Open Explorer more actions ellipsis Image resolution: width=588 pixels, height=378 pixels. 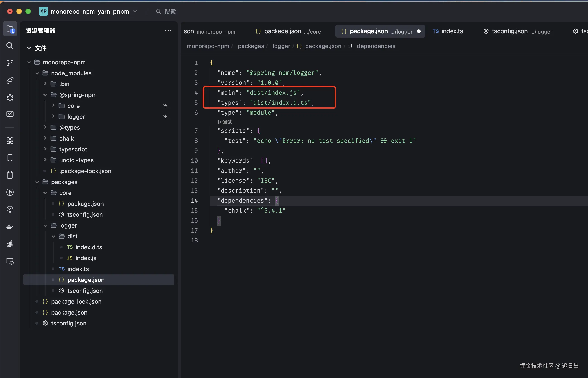pyautogui.click(x=168, y=30)
